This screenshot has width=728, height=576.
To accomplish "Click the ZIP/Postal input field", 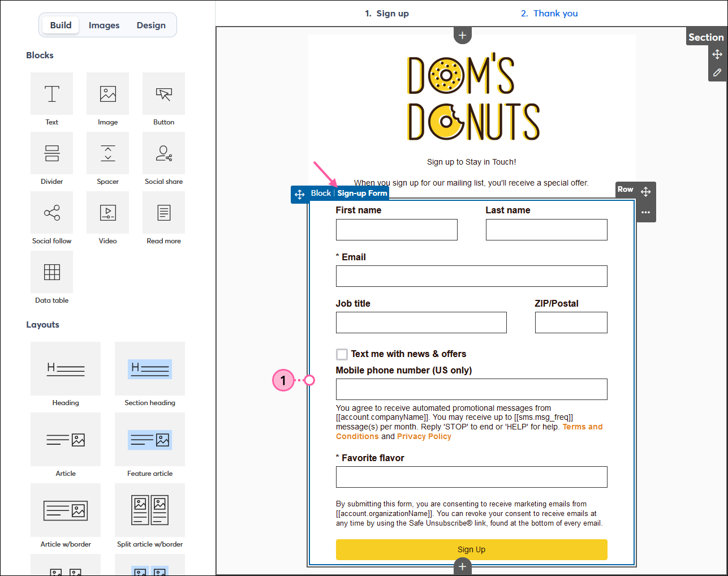I will pyautogui.click(x=571, y=323).
